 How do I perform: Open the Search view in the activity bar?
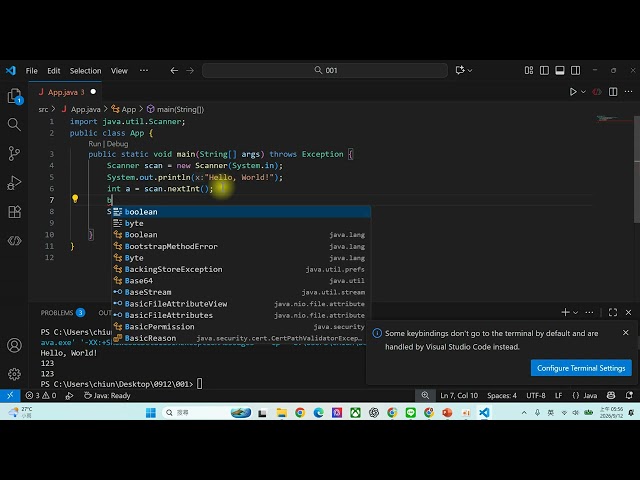click(14, 124)
